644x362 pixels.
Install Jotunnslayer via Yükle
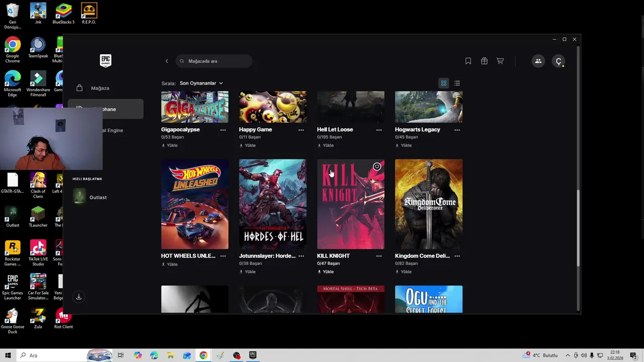pyautogui.click(x=248, y=271)
